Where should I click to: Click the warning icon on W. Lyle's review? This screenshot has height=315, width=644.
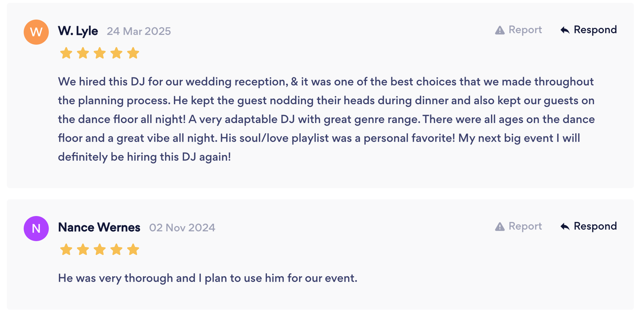(x=500, y=30)
